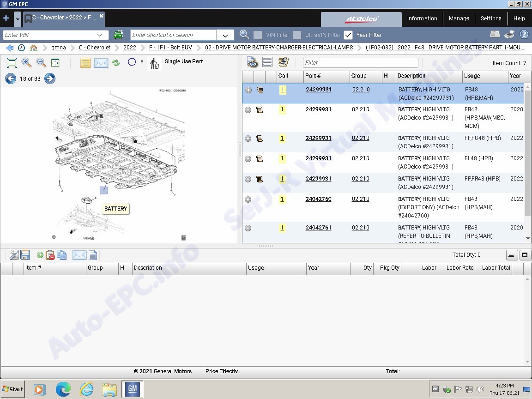Zoom out of the parts illustration
The width and height of the screenshot is (532, 399).
pyautogui.click(x=41, y=62)
